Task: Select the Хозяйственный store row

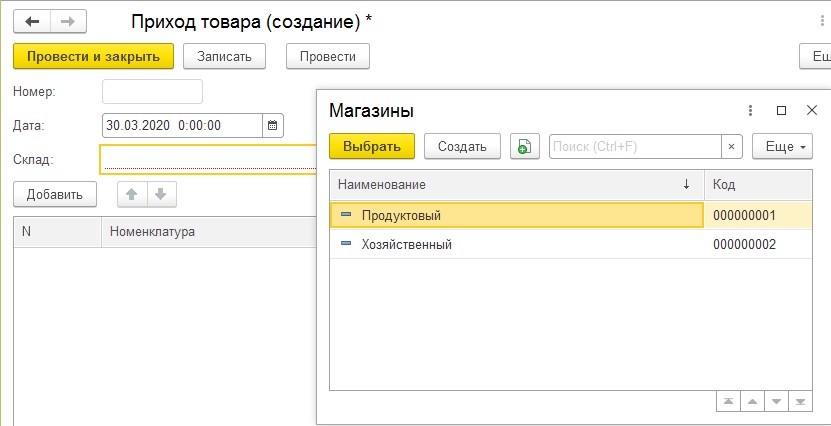Action: (x=515, y=244)
